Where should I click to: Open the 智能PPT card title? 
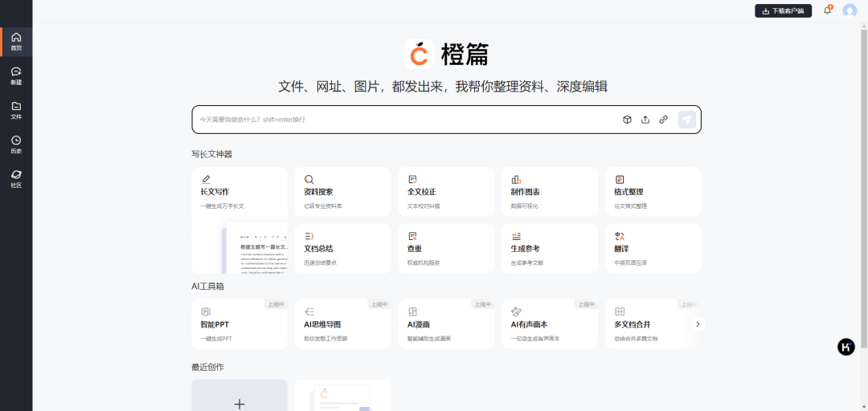click(215, 325)
